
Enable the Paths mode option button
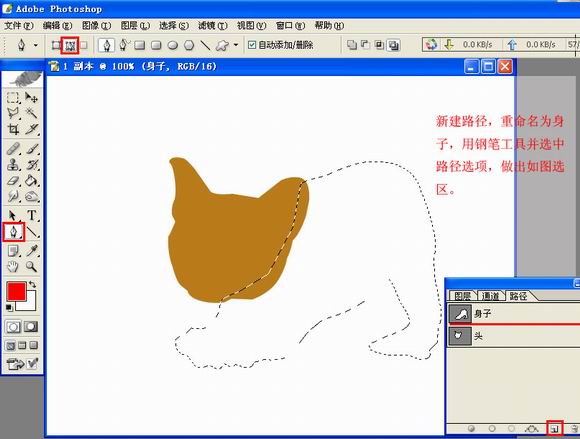(x=70, y=45)
